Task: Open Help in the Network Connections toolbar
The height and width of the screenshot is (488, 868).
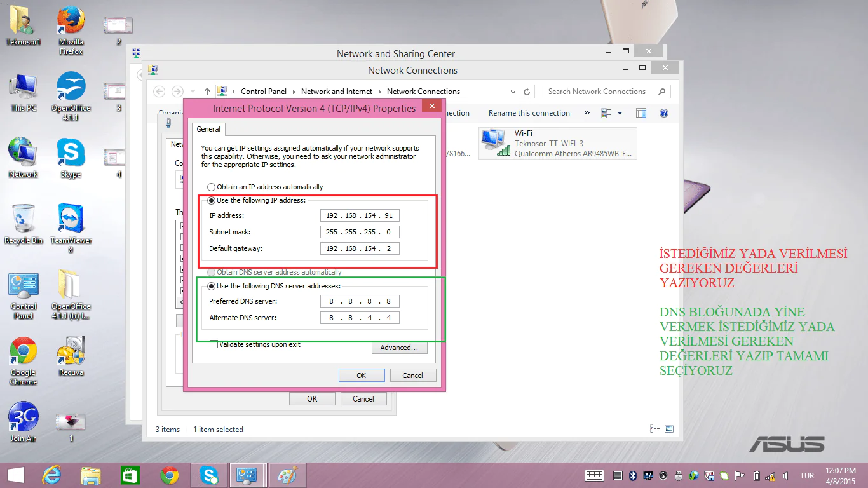Action: tap(664, 112)
